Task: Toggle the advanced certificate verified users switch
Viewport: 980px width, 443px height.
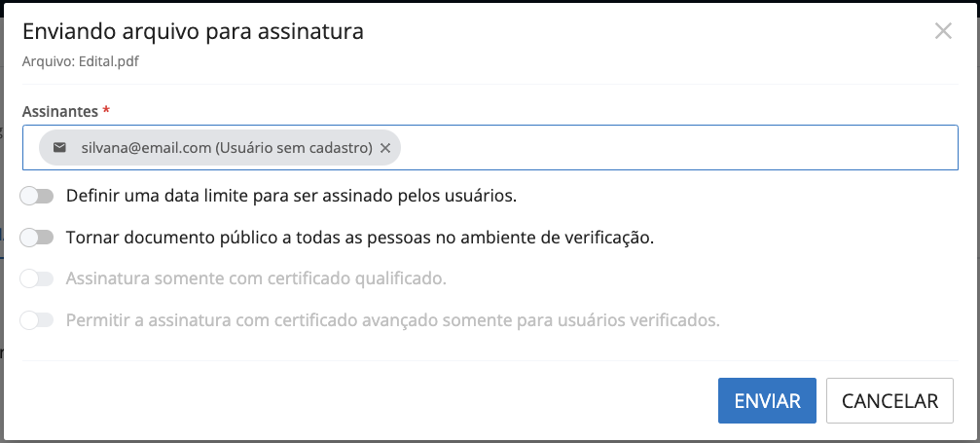Action: pos(37,319)
